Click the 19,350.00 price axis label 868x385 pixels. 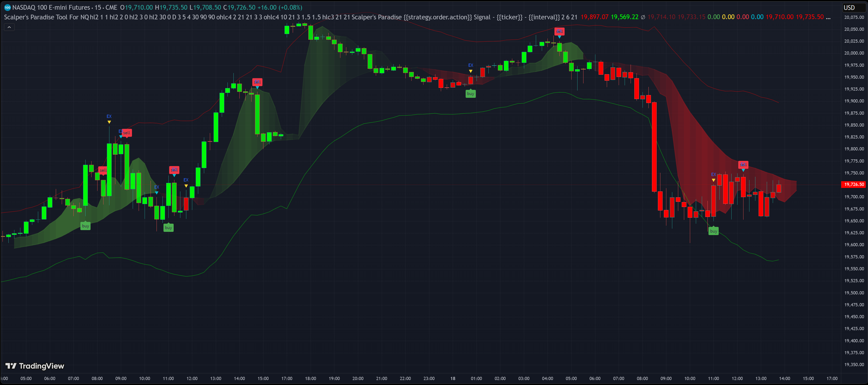point(854,364)
